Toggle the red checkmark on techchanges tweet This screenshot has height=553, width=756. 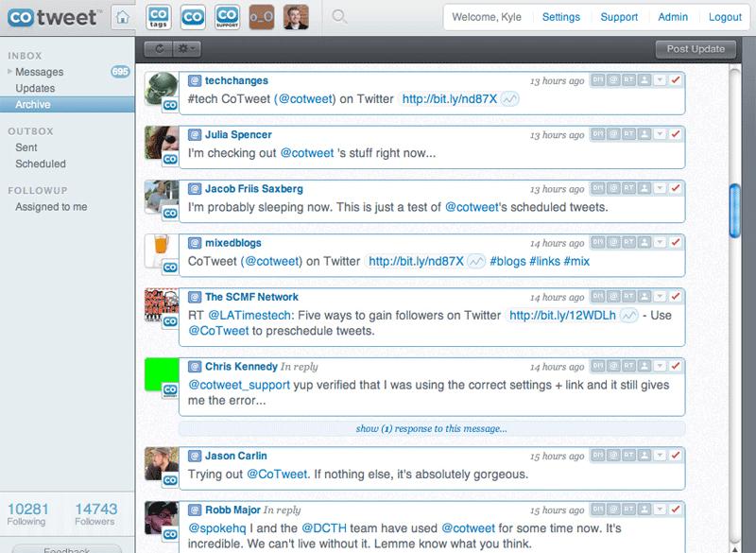(676, 80)
